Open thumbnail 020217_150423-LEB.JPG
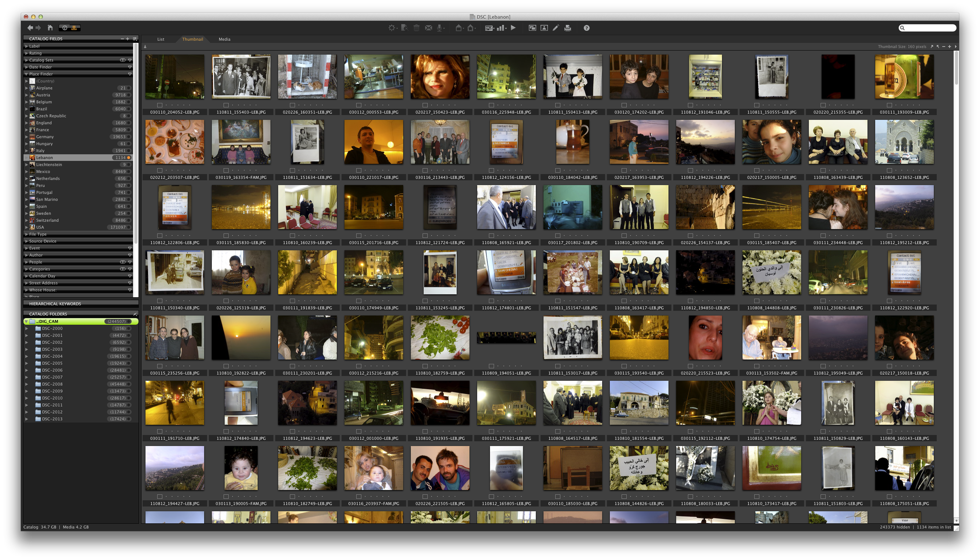980x560 pixels. (x=440, y=77)
